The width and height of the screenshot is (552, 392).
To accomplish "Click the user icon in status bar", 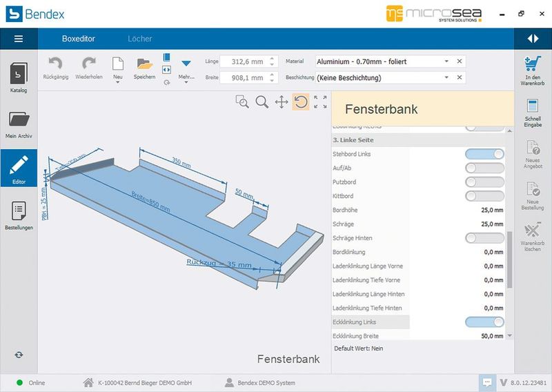I will (x=229, y=382).
